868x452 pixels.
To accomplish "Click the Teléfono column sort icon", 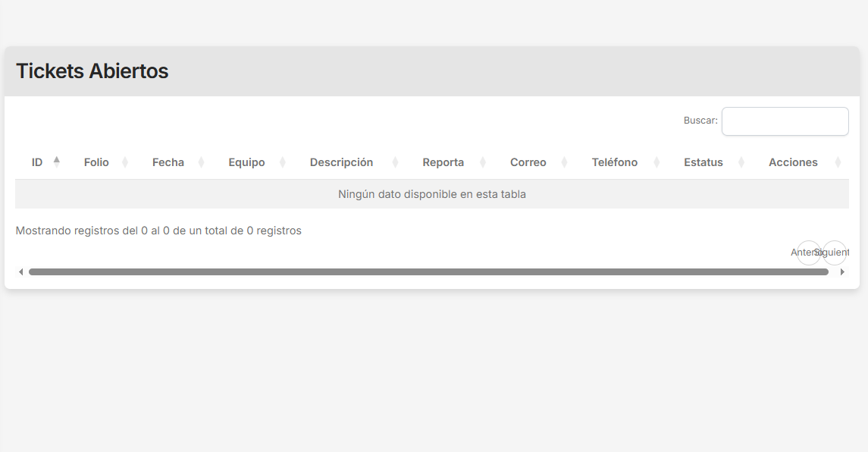I will 655,162.
